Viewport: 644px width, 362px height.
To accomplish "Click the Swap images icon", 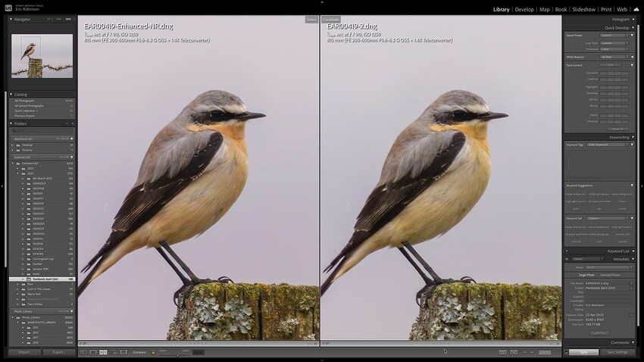I will pos(502,352).
